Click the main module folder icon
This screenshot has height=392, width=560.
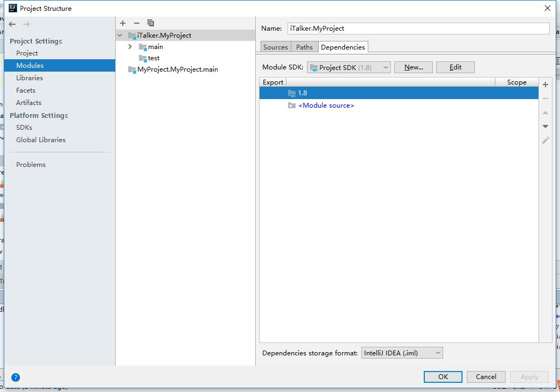143,47
